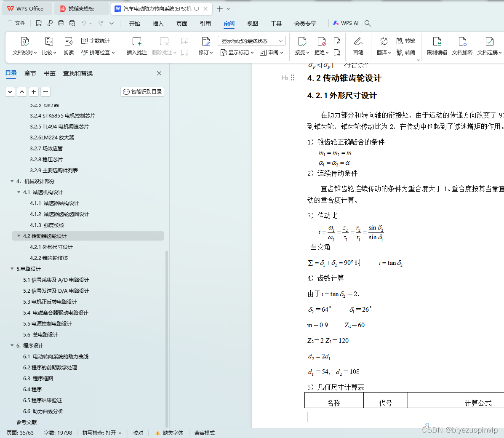Switch to the 视图 ribbon tab
This screenshot has width=504, height=438.
pos(252,24)
